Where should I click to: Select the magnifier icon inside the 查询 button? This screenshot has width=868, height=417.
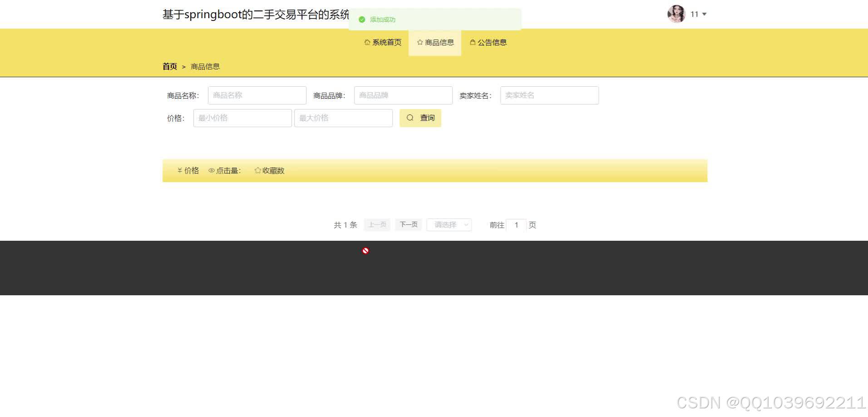(410, 118)
